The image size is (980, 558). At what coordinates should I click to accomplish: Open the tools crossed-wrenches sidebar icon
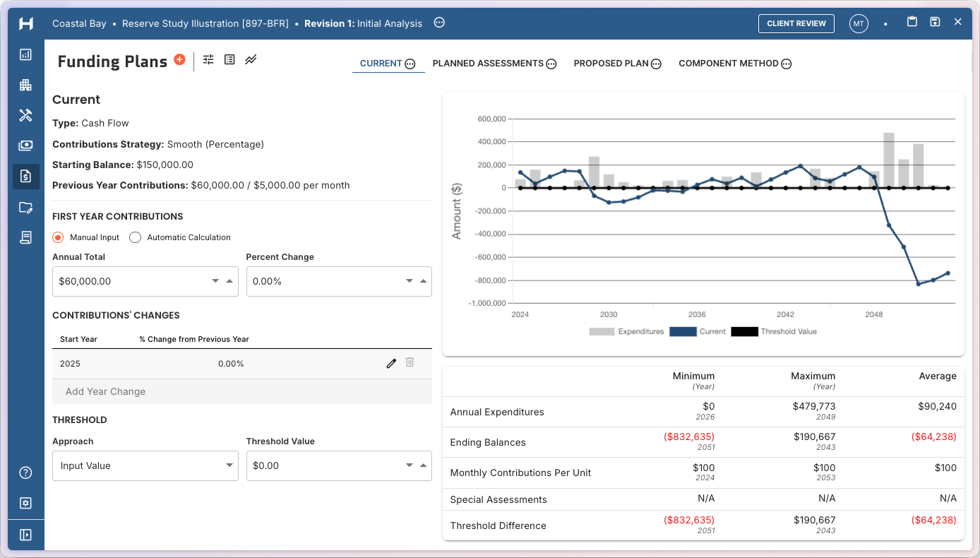pos(25,115)
